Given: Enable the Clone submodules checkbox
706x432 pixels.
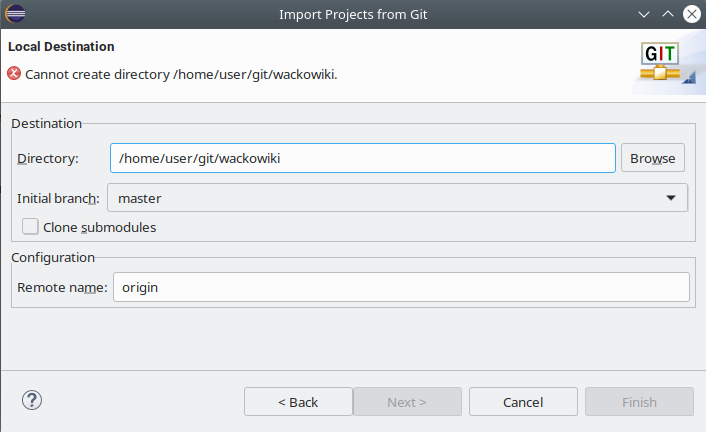Looking at the screenshot, I should coord(30,227).
